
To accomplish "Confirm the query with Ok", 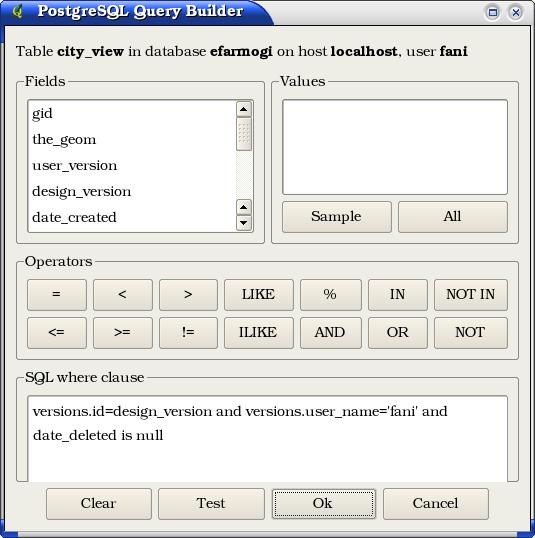I will coord(324,504).
